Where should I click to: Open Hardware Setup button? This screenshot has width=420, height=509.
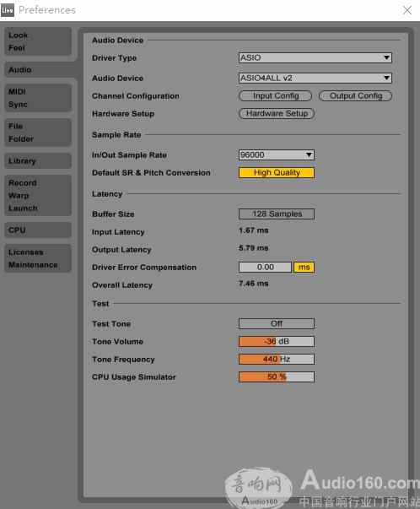point(277,113)
